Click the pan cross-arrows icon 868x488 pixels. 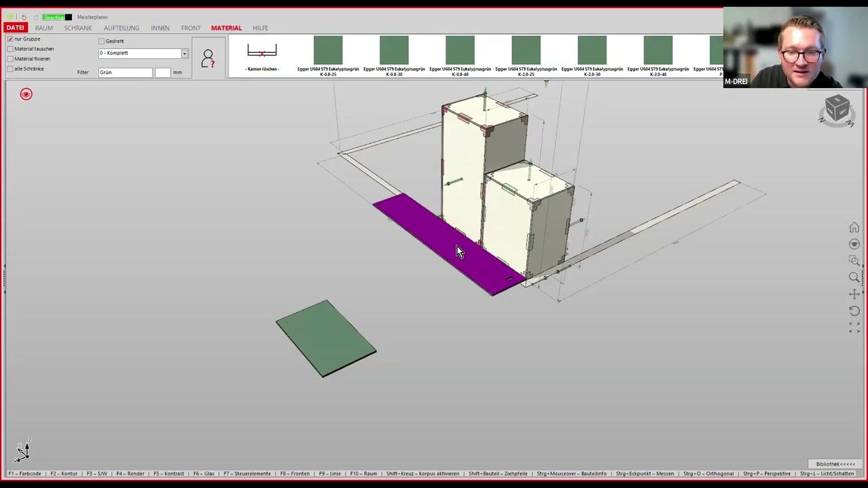coord(854,294)
